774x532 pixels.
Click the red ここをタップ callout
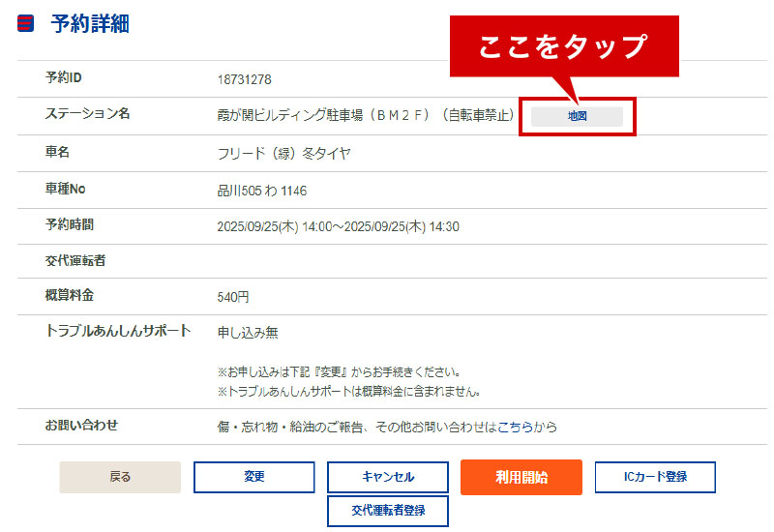[563, 46]
